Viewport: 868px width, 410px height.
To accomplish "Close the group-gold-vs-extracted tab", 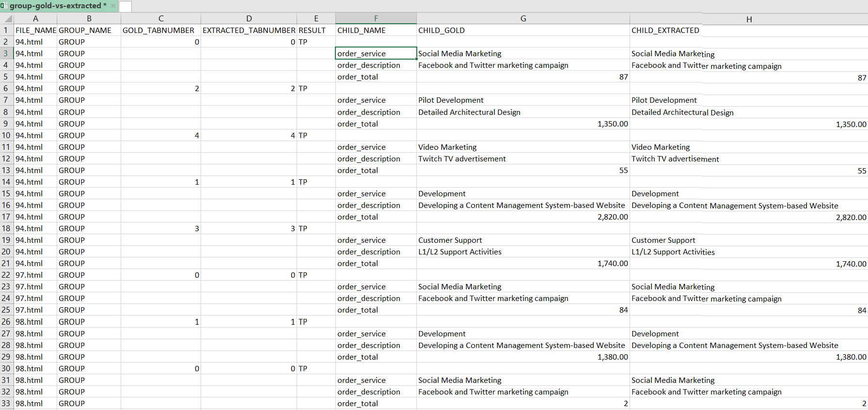I will [113, 6].
